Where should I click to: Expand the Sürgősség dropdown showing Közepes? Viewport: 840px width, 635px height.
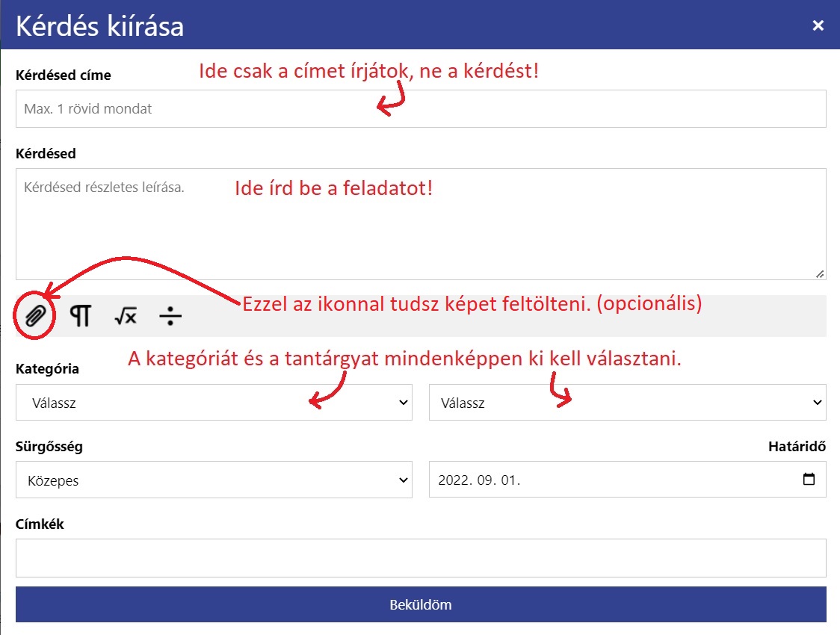click(x=214, y=480)
